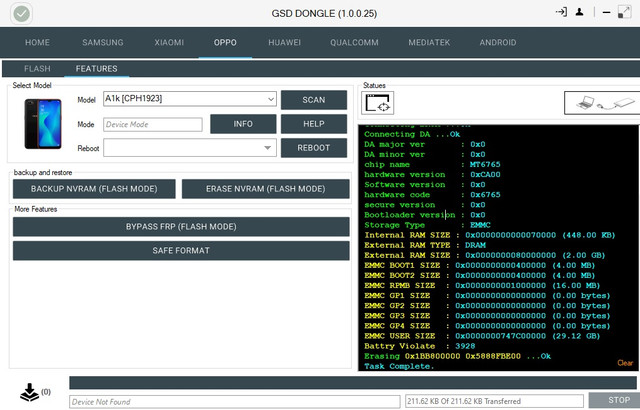Click the SAFE FORMAT button

tap(181, 250)
